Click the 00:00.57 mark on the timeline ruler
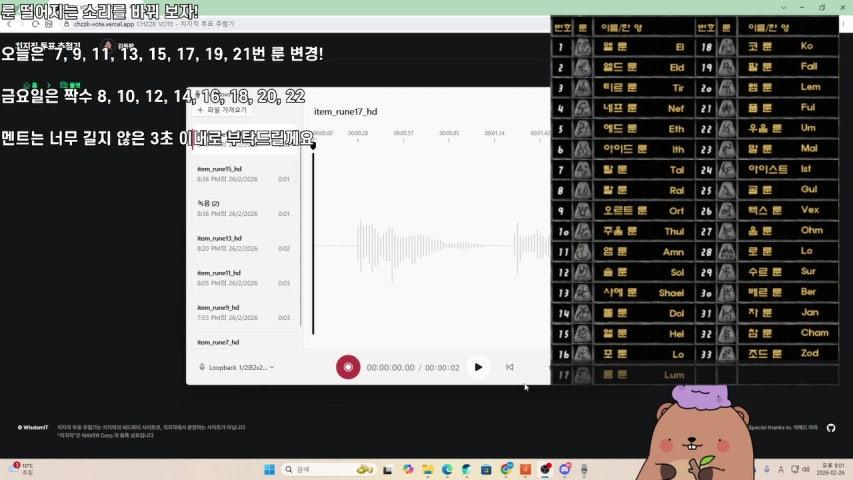The image size is (853, 480). (x=403, y=133)
